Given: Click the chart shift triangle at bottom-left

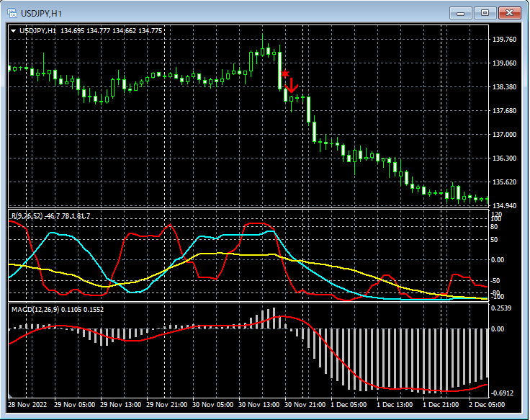Looking at the screenshot, I should (12, 396).
